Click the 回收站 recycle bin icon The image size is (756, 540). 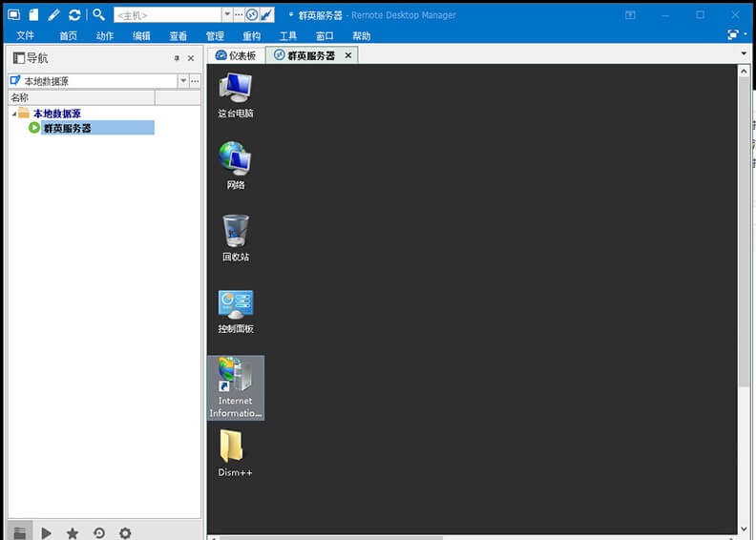236,238
